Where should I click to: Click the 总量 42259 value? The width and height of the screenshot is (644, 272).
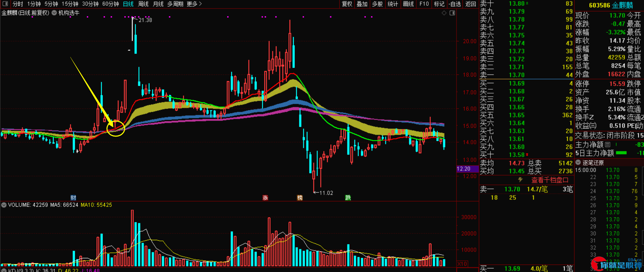tap(616, 58)
